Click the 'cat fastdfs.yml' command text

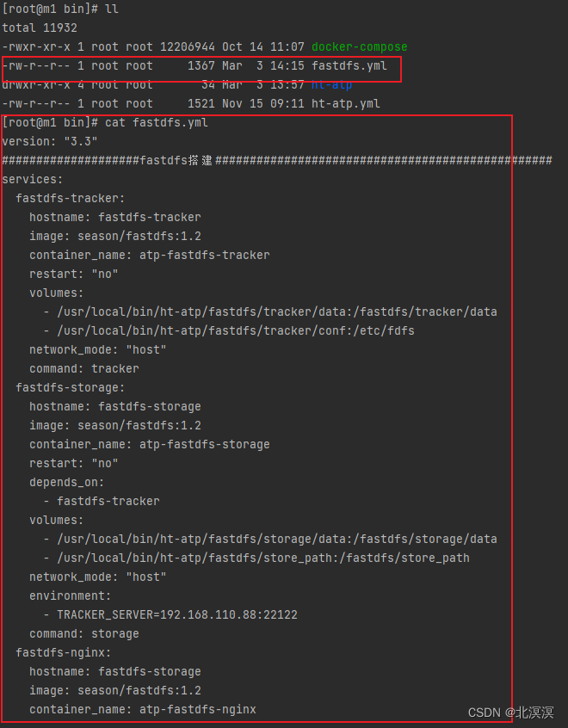[x=157, y=122]
